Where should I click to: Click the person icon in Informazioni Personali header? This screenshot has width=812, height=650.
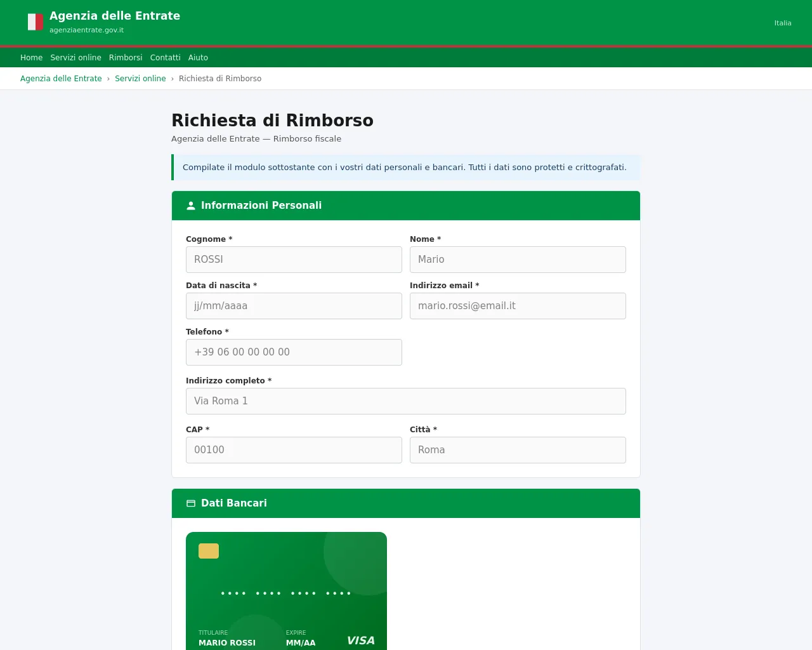(x=191, y=206)
